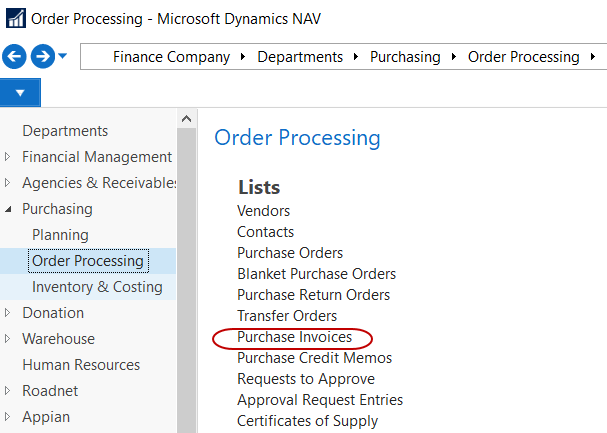The height and width of the screenshot is (433, 607).
Task: Click the navigation pane scroll up arrow
Action: 187,119
